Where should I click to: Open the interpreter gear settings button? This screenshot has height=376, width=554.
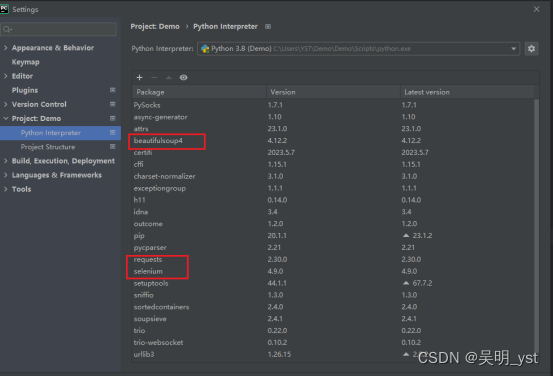(531, 49)
